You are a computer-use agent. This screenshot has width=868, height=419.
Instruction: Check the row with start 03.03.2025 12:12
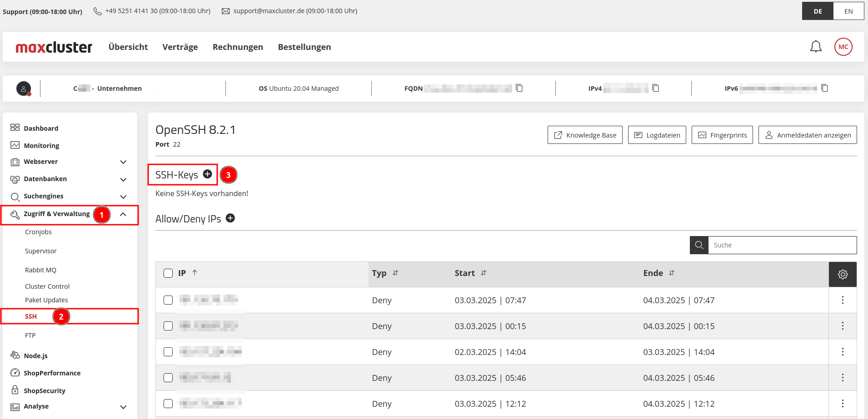point(168,404)
